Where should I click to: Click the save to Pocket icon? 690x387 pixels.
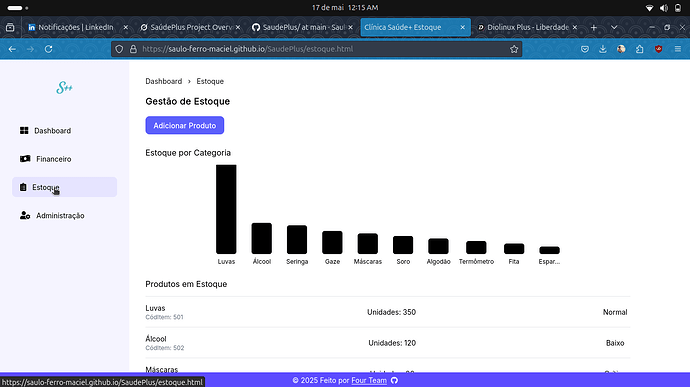point(585,49)
